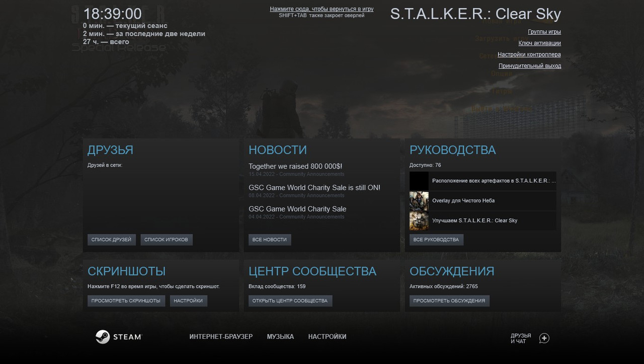
Task: Click the S.T.A.L.K.E.R.: Clear Sky title
Action: coord(475,14)
